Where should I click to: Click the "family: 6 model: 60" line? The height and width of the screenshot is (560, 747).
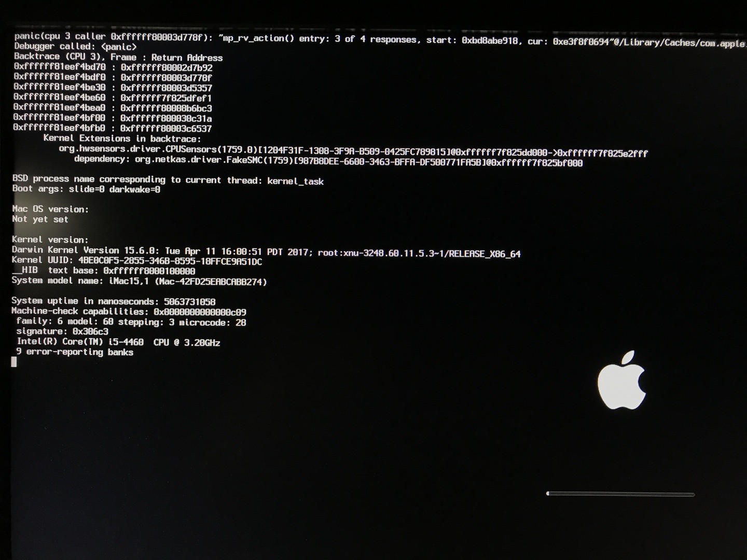(131, 322)
